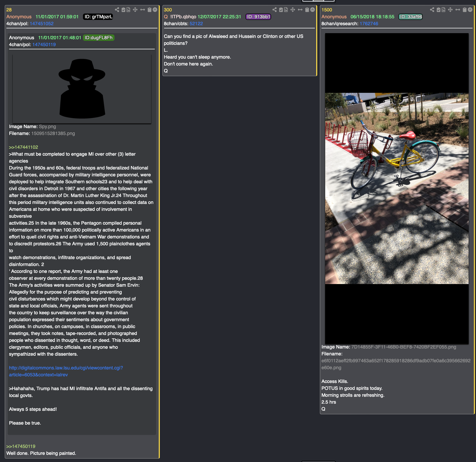Image resolution: width=476 pixels, height=462 pixels.
Task: Follow the >>147441102 reply reference
Action: pyautogui.click(x=24, y=147)
